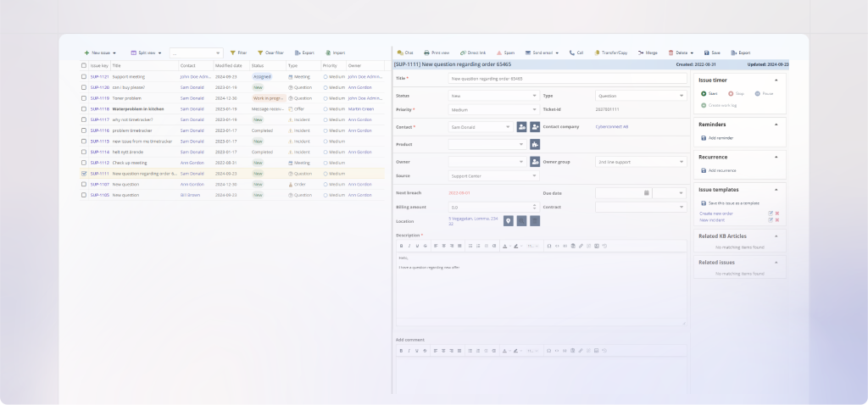Uncheck the selected SUP-1111 row checkbox
This screenshot has height=405, width=868.
coord(84,174)
